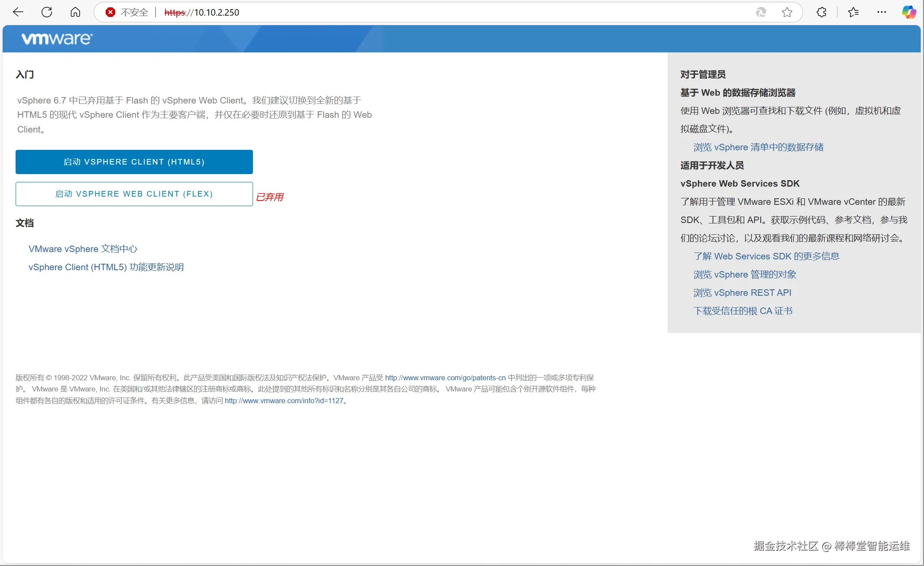This screenshot has width=924, height=566.
Task: Click the red not-secure warning icon
Action: click(x=110, y=12)
